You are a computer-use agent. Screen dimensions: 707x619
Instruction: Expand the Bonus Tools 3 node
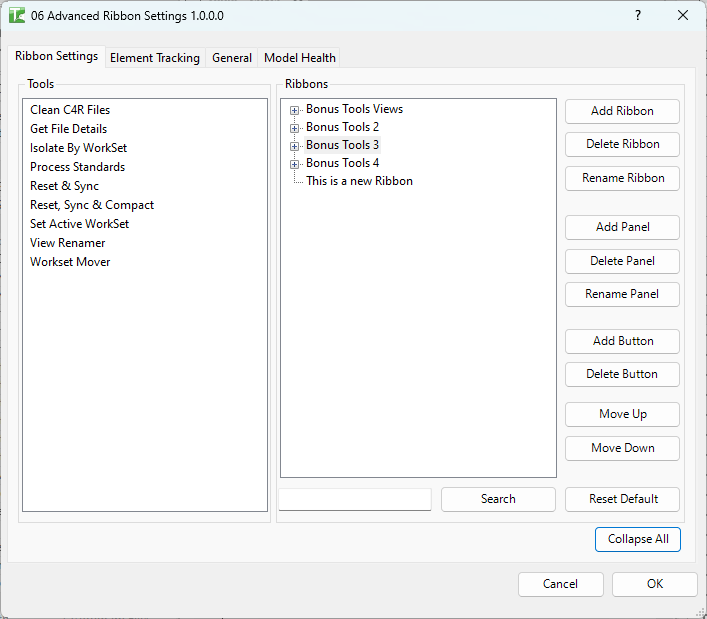(294, 146)
